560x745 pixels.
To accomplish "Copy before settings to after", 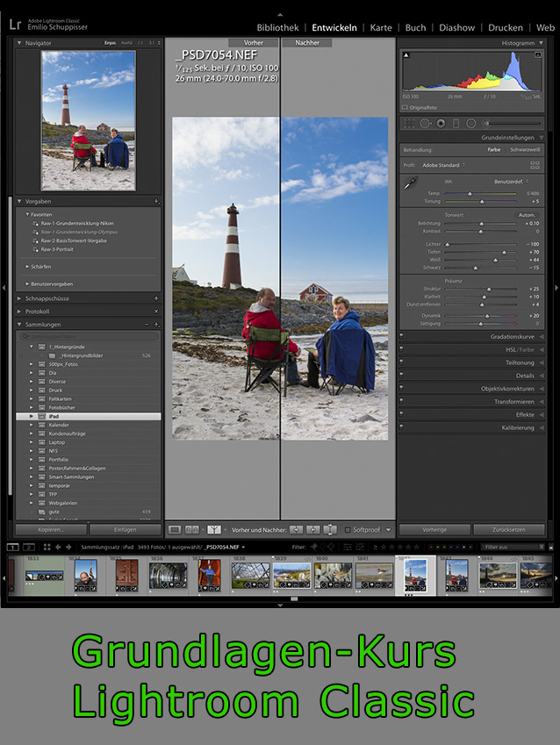I will [x=296, y=529].
